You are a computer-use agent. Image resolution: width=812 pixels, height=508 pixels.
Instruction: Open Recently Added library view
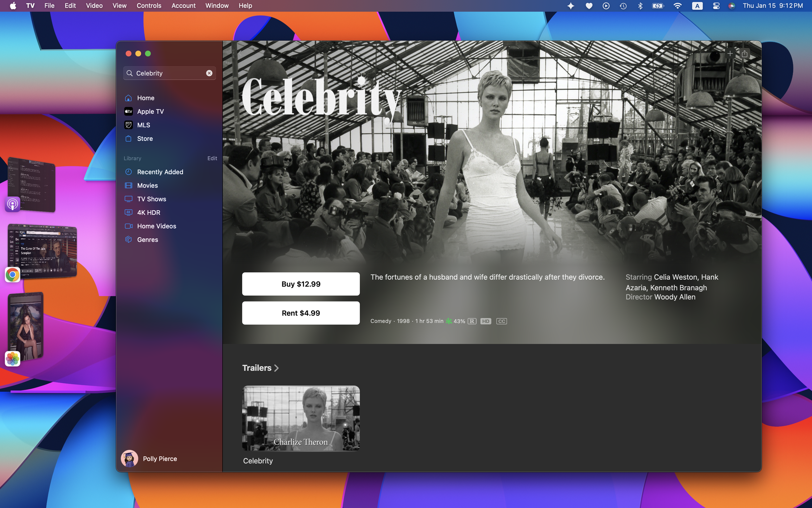click(x=160, y=172)
